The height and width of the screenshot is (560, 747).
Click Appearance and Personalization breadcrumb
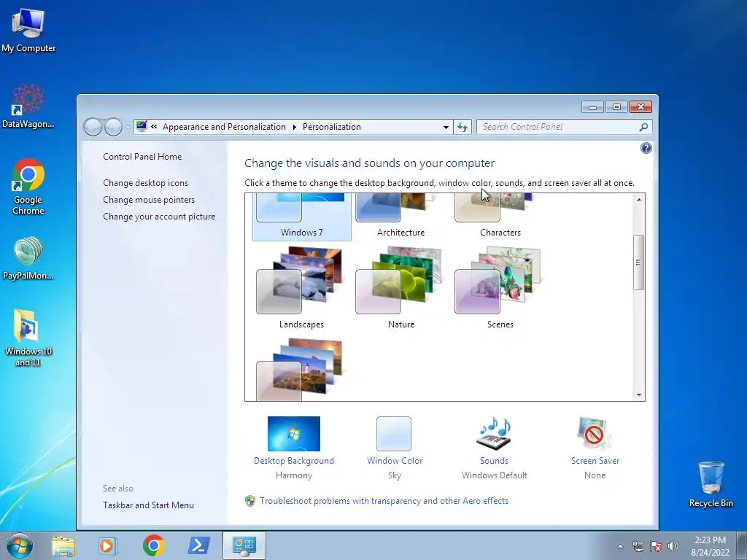point(224,127)
